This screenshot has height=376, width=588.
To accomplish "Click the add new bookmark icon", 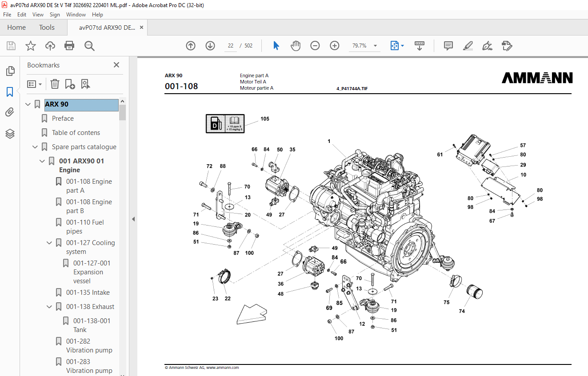I will pos(70,84).
